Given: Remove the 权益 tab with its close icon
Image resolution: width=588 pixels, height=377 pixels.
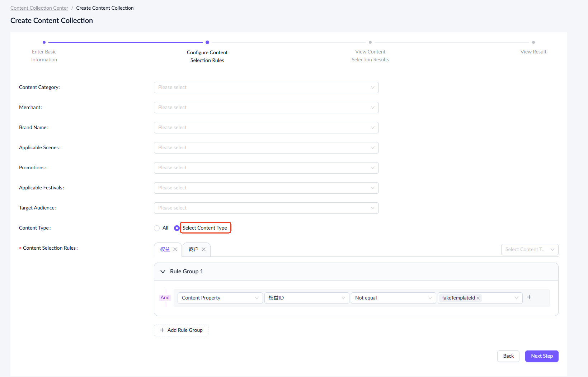Looking at the screenshot, I should [175, 249].
